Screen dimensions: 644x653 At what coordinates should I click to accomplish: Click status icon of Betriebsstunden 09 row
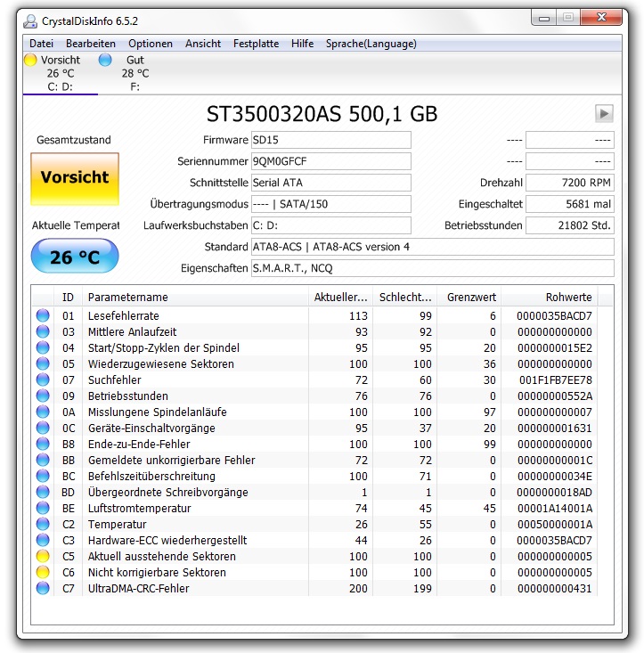click(x=43, y=396)
